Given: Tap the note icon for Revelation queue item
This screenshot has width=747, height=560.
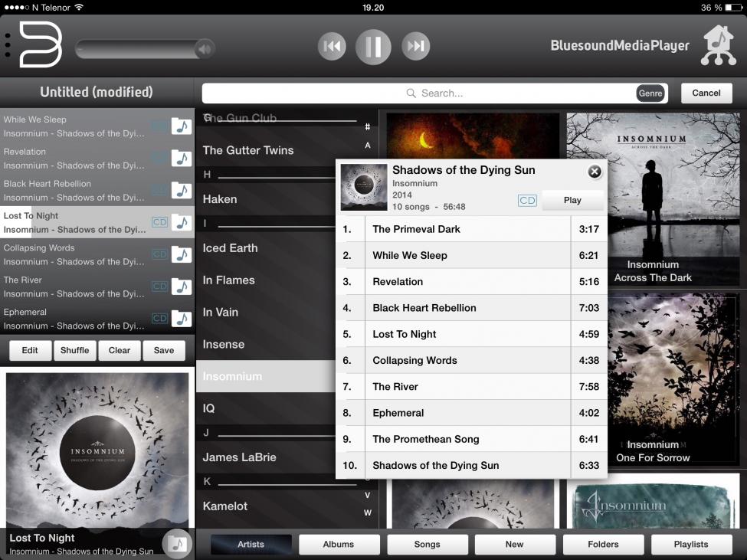Looking at the screenshot, I should [181, 158].
